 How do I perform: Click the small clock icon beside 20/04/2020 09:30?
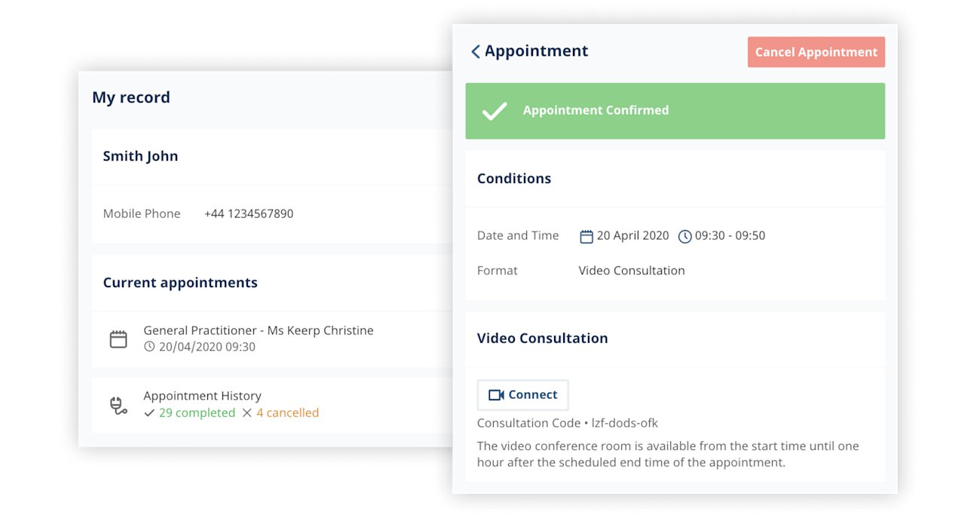[149, 347]
